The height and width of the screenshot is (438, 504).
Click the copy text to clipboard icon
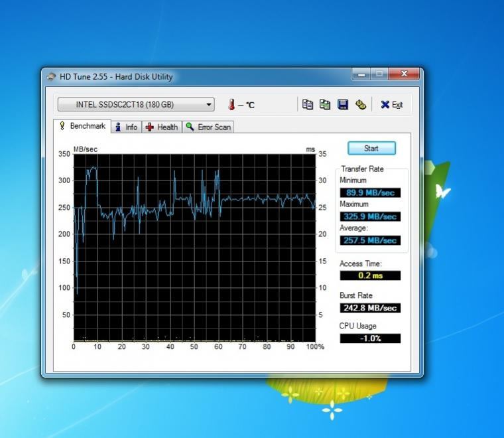point(307,104)
